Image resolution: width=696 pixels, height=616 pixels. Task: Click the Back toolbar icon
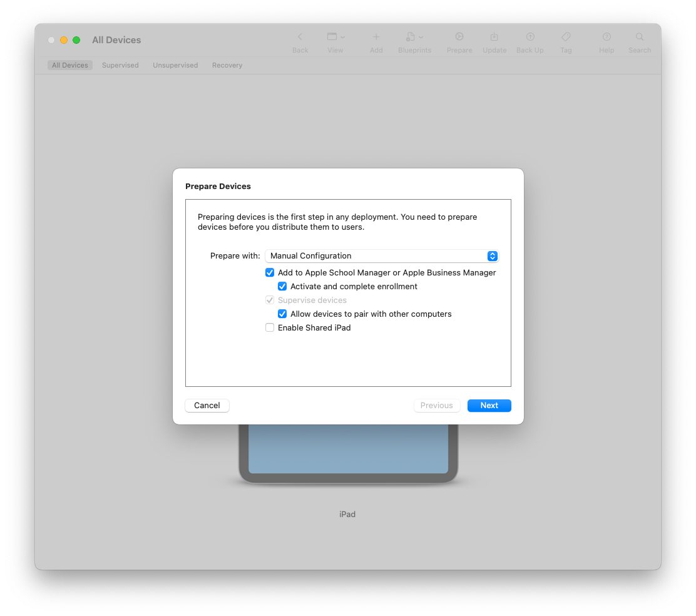tap(300, 37)
